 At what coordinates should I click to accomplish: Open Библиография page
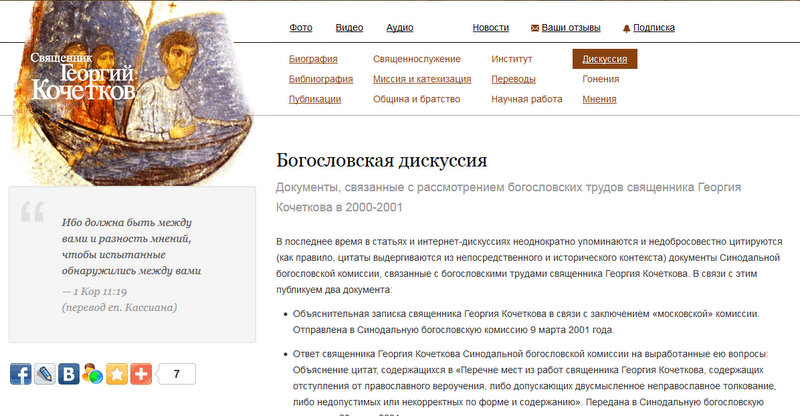pos(320,79)
